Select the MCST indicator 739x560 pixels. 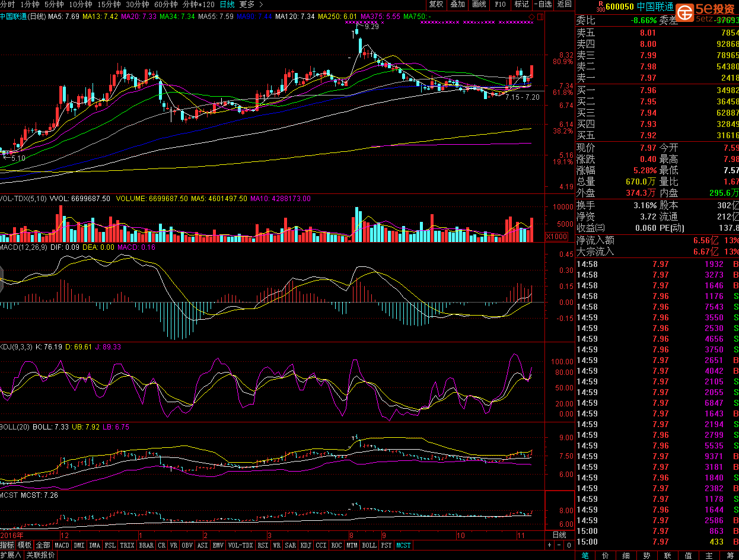(x=404, y=545)
